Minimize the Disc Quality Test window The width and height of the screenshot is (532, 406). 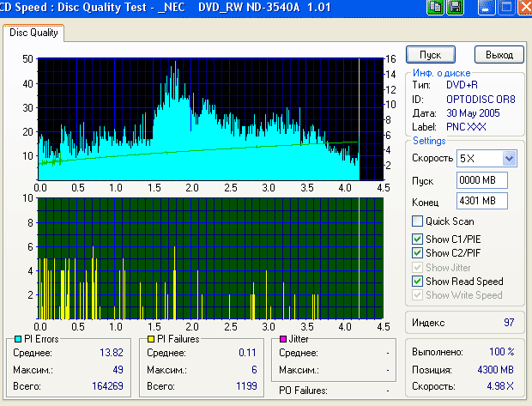tap(487, 8)
